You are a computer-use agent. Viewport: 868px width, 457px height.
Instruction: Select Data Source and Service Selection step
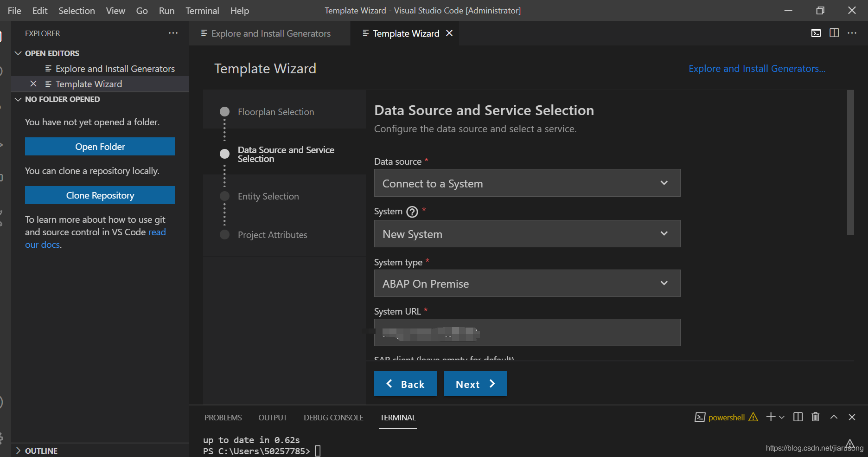point(286,154)
